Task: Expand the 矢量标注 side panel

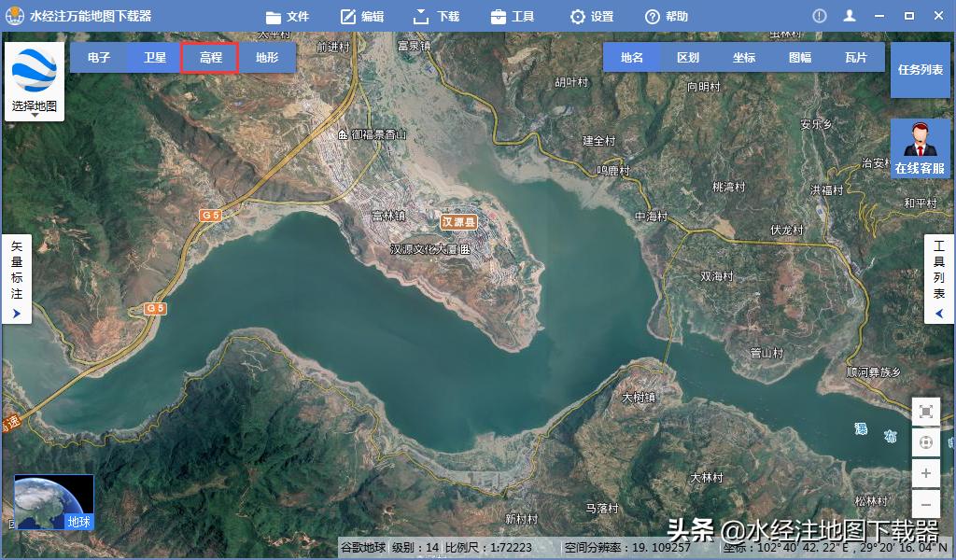Action: pos(17,278)
